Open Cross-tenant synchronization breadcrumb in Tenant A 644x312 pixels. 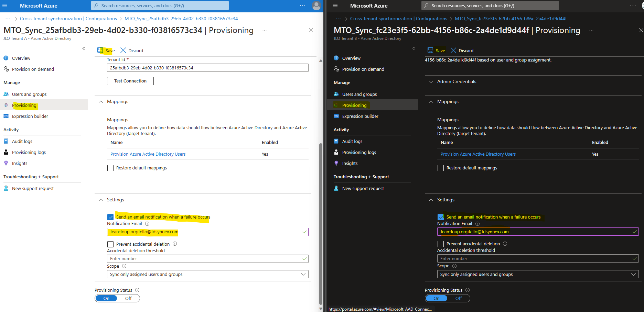point(68,19)
